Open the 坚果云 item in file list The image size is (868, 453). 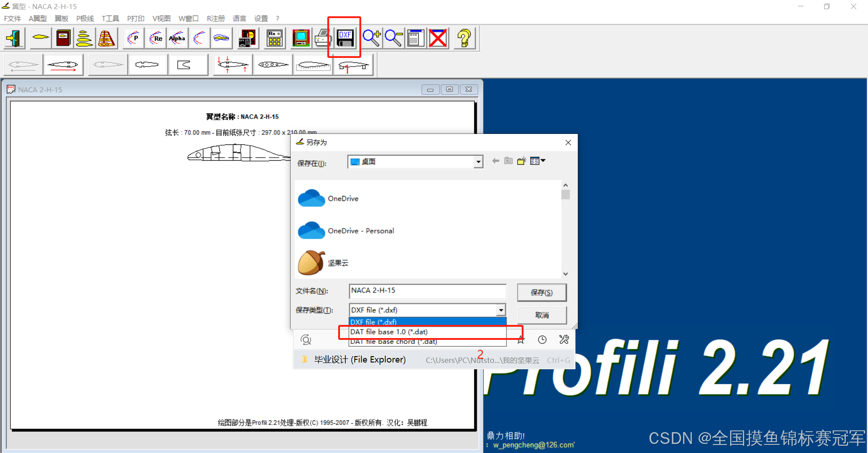[323, 263]
